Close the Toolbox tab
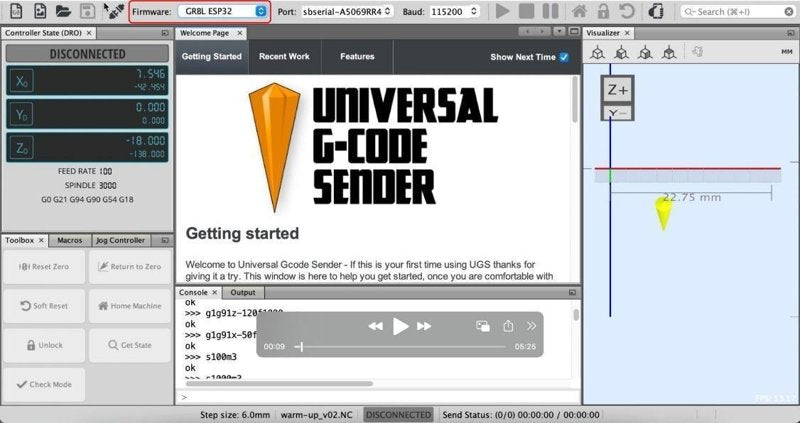 coord(41,240)
